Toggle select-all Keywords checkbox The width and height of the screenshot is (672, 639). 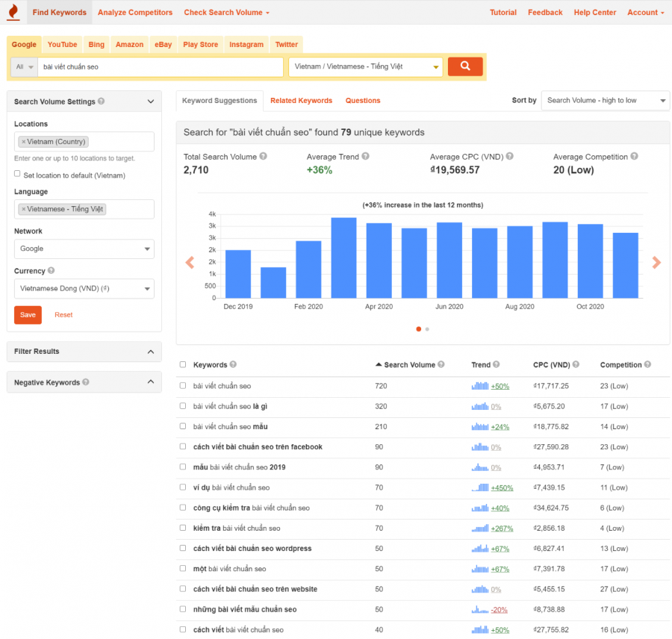tap(183, 364)
